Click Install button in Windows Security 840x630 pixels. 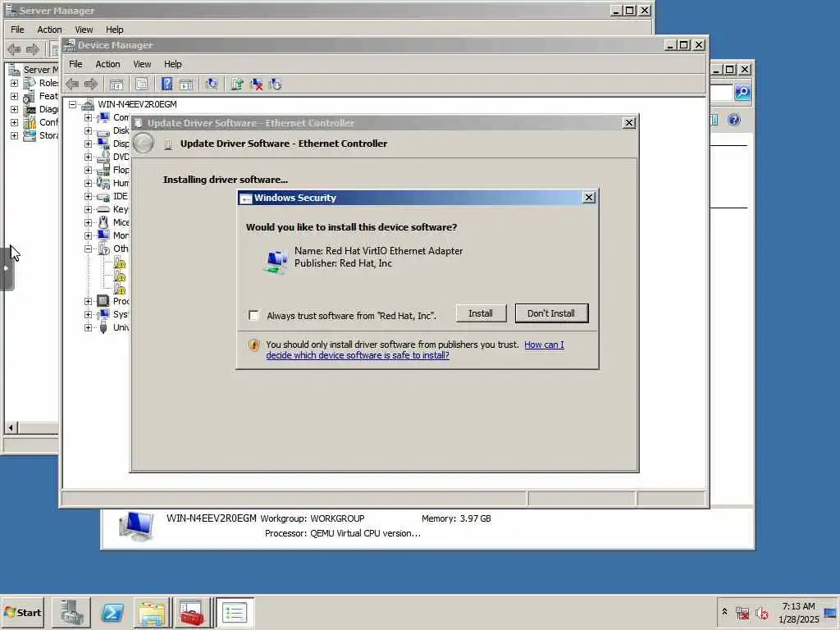[x=481, y=313]
